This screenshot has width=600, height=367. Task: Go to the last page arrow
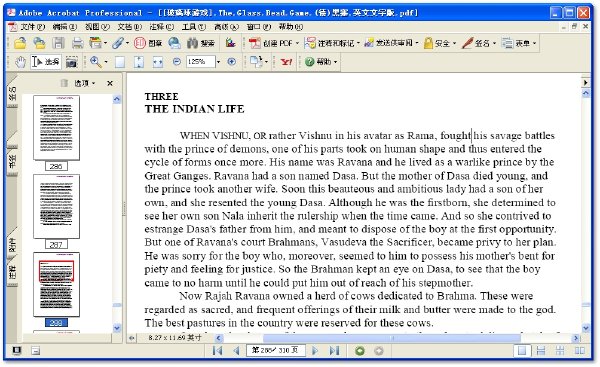[x=334, y=351]
